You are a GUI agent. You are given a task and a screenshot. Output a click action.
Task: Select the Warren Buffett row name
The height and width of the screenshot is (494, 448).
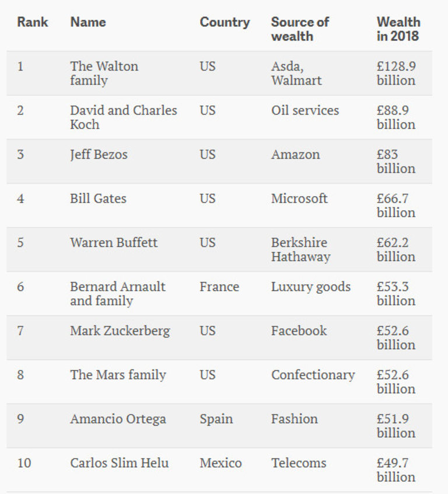click(114, 242)
